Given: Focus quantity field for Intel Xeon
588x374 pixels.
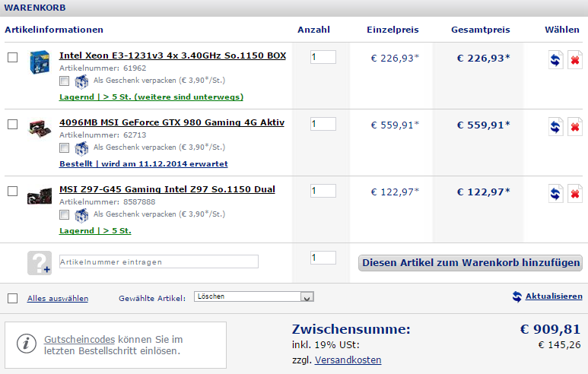Looking at the screenshot, I should (323, 57).
